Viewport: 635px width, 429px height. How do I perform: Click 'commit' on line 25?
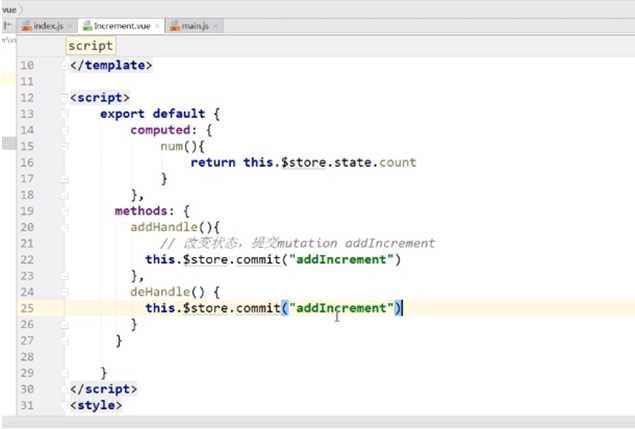[x=258, y=308]
